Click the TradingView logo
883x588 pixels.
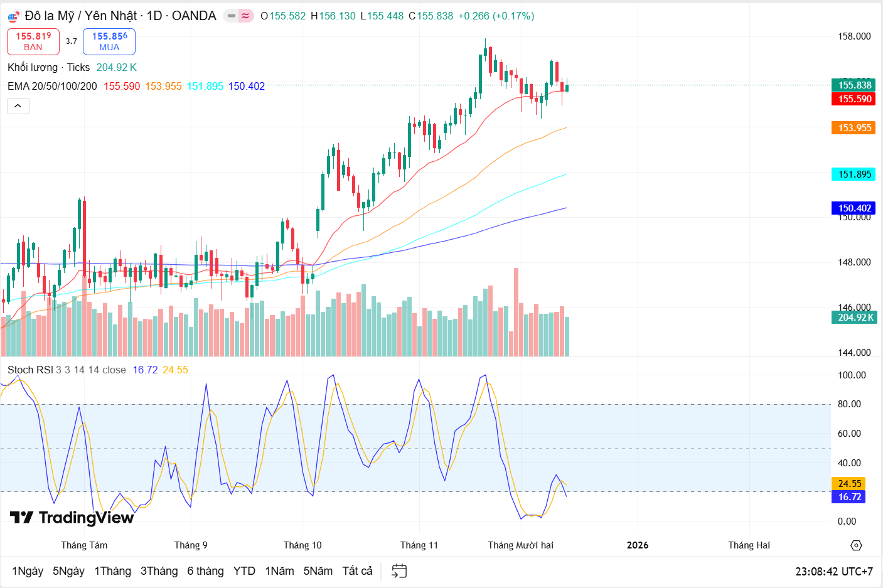tap(72, 518)
